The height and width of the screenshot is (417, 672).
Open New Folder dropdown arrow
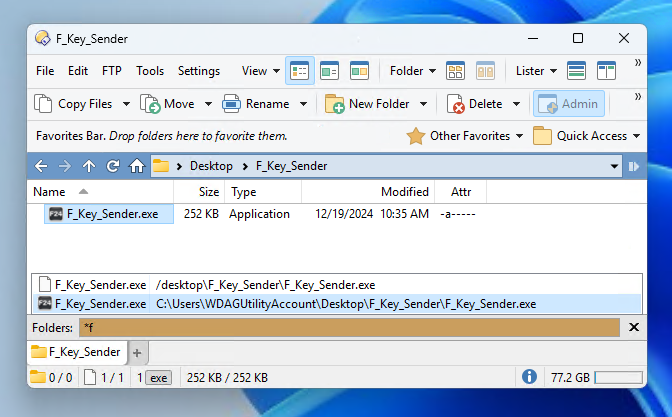[423, 104]
